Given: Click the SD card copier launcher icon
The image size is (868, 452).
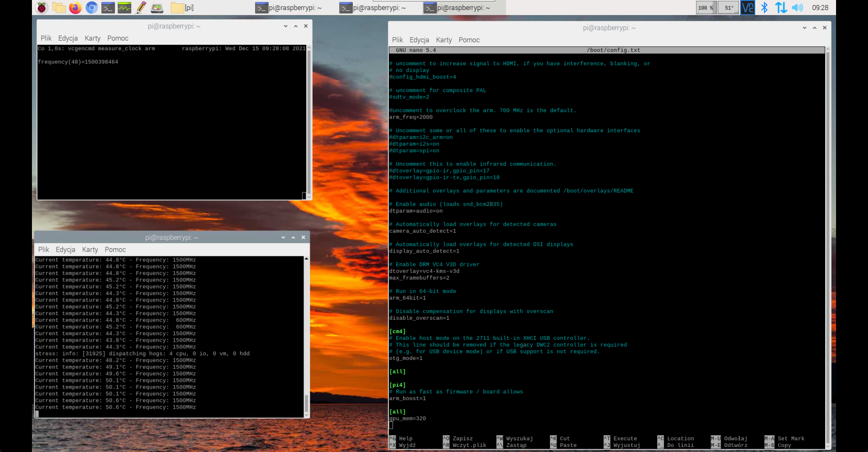Looking at the screenshot, I should click(x=157, y=7).
